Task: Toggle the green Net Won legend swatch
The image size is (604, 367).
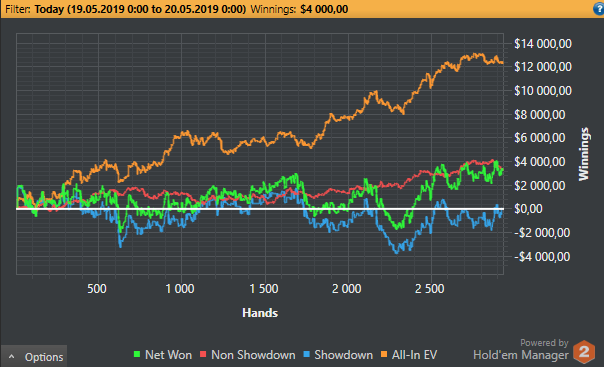Action: coord(137,354)
